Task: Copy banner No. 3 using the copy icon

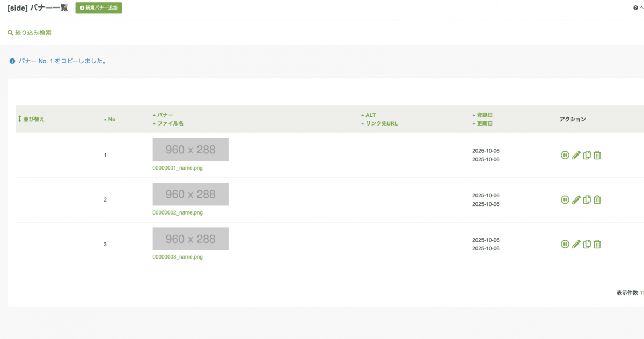Action: click(587, 244)
